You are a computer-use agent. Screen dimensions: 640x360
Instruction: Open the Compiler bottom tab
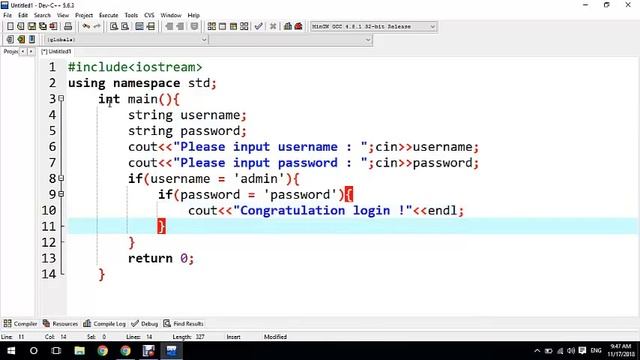point(20,324)
